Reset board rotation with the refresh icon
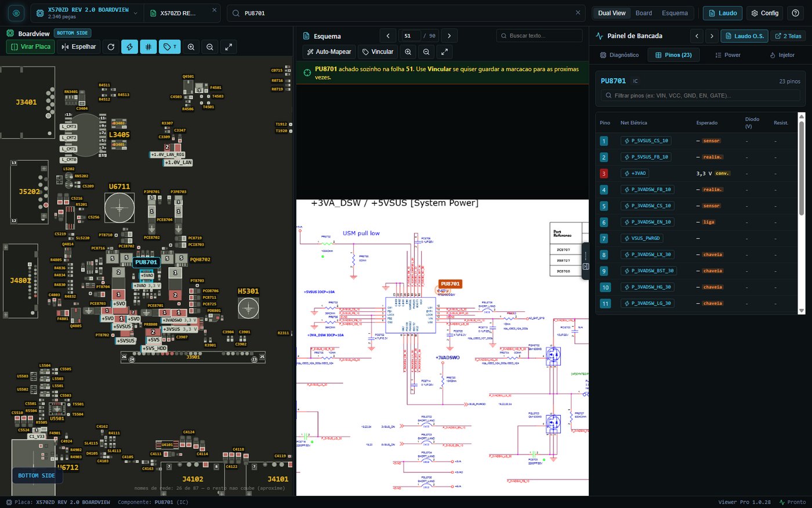 (111, 47)
